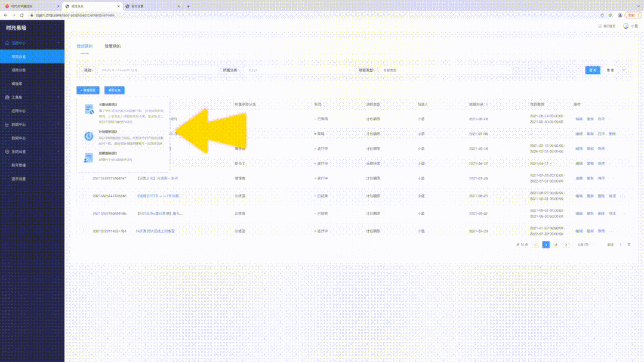The width and height of the screenshot is (644, 362).
Task: Bookmark this page with the star icon
Action: pos(611,15)
